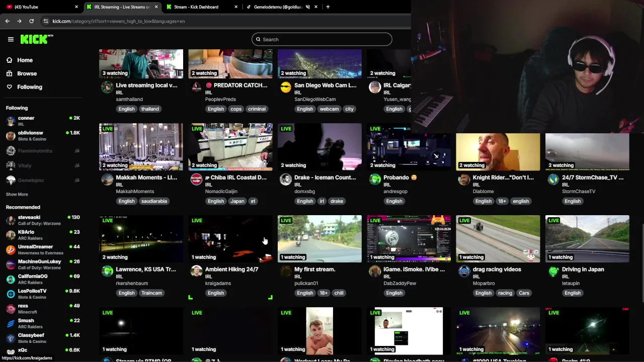Click the racing tag under Moparbro

tap(505, 293)
